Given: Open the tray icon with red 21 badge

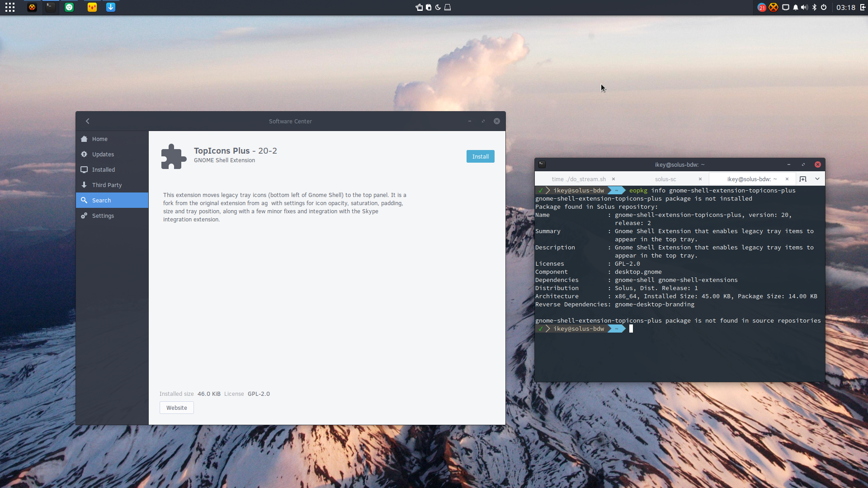Looking at the screenshot, I should [x=762, y=7].
